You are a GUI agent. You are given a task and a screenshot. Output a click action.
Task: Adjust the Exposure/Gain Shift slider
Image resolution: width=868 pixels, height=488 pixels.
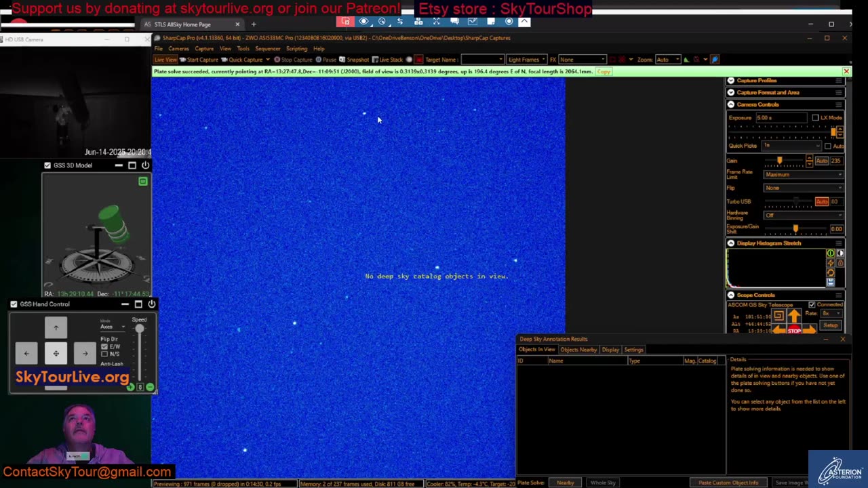(x=795, y=228)
